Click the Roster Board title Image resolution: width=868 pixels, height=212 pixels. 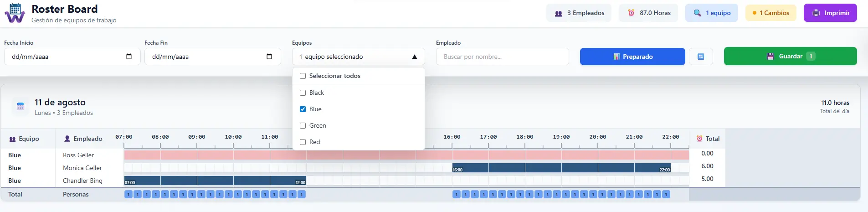[65, 9]
